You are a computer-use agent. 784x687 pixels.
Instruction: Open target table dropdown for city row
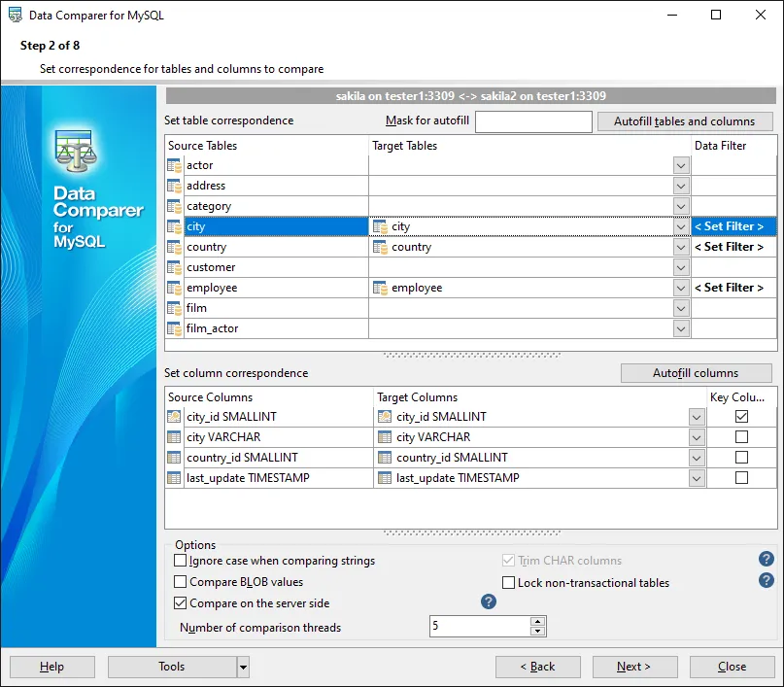[x=681, y=227]
